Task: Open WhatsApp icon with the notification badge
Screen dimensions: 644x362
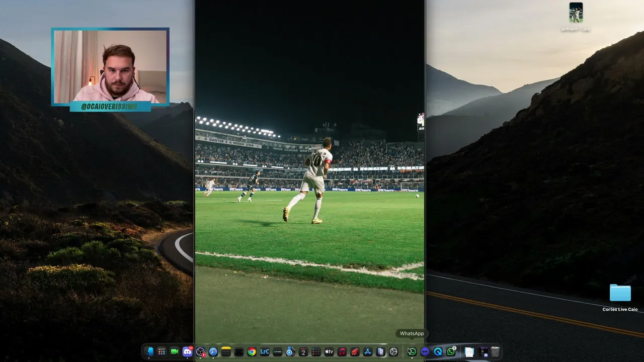Action: tap(451, 352)
